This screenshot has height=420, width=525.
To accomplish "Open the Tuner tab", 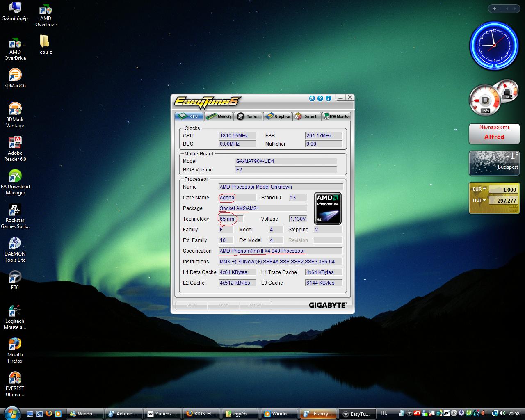I will point(248,116).
